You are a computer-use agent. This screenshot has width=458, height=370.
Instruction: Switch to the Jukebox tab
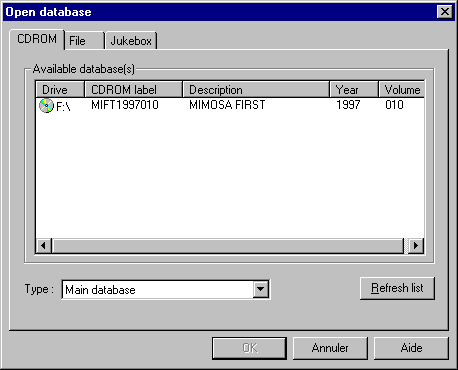(131, 41)
